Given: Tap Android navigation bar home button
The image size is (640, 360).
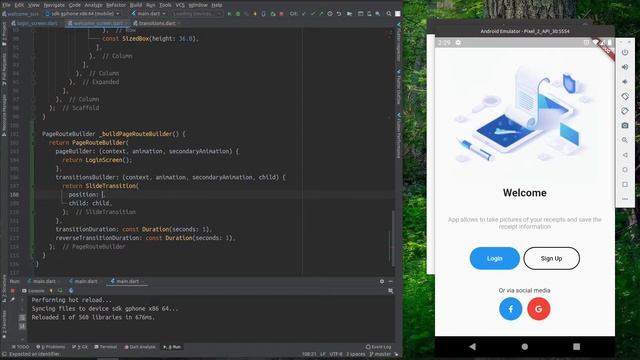Looking at the screenshot, I should 524,347.
